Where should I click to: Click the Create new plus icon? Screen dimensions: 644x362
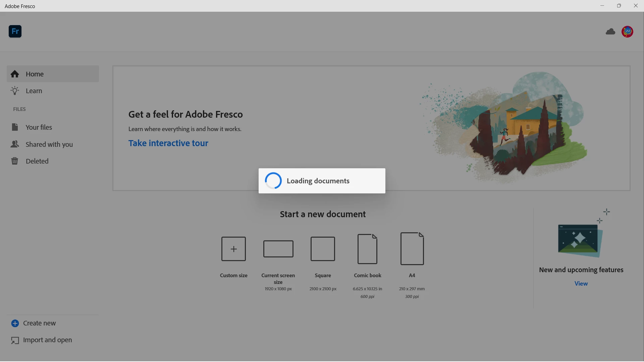(15, 323)
